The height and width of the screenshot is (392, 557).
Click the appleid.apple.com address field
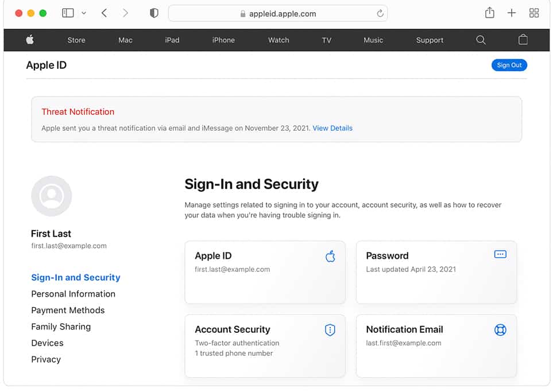click(278, 14)
